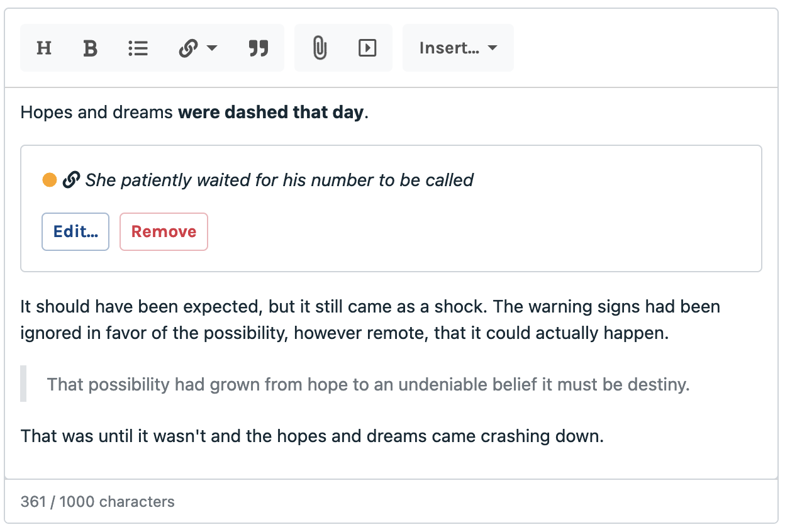Click inside the grey blockquote text

[x=368, y=384]
